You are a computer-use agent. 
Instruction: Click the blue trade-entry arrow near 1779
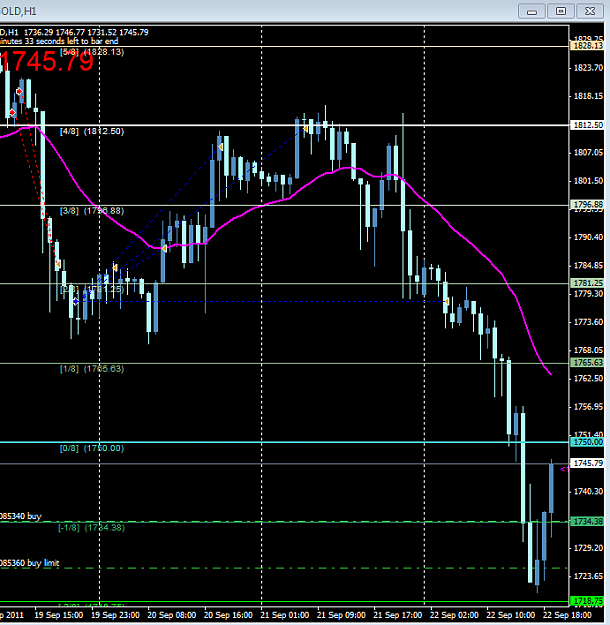coord(76,302)
